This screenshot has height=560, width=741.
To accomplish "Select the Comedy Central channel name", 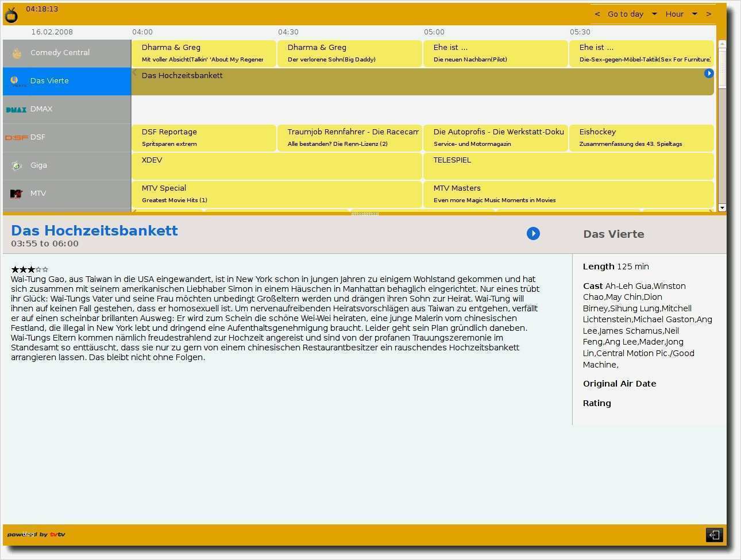I will (60, 52).
